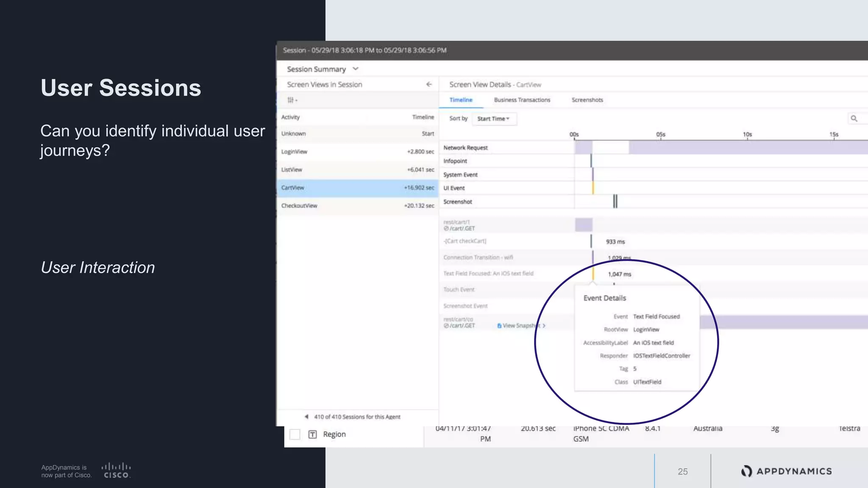The height and width of the screenshot is (488, 868).
Task: Click the AppDynamics logo in the footer
Action: pyautogui.click(x=787, y=471)
